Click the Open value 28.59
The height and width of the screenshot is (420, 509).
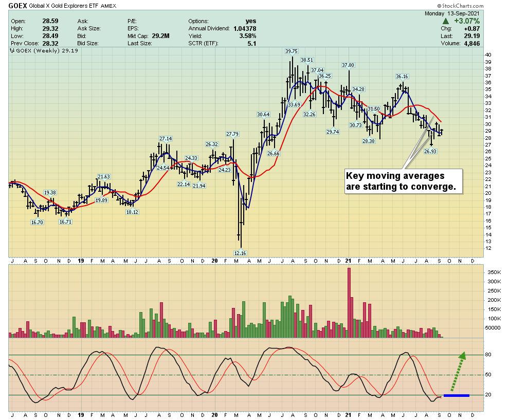[50, 21]
